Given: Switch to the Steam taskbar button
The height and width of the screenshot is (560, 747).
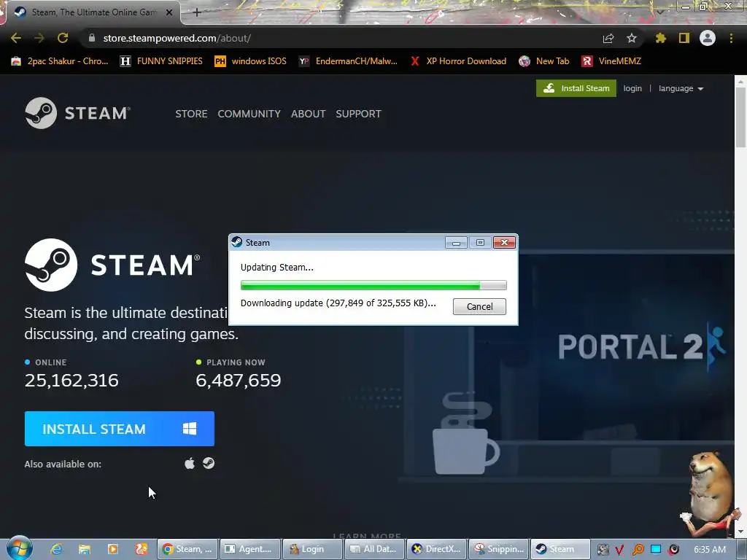Looking at the screenshot, I should pyautogui.click(x=561, y=549).
